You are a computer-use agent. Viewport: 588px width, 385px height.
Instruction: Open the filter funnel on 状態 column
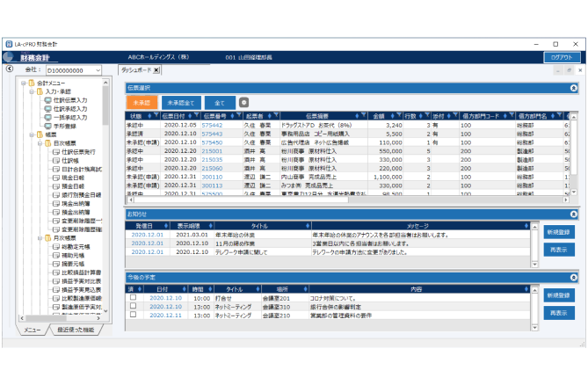(156, 115)
